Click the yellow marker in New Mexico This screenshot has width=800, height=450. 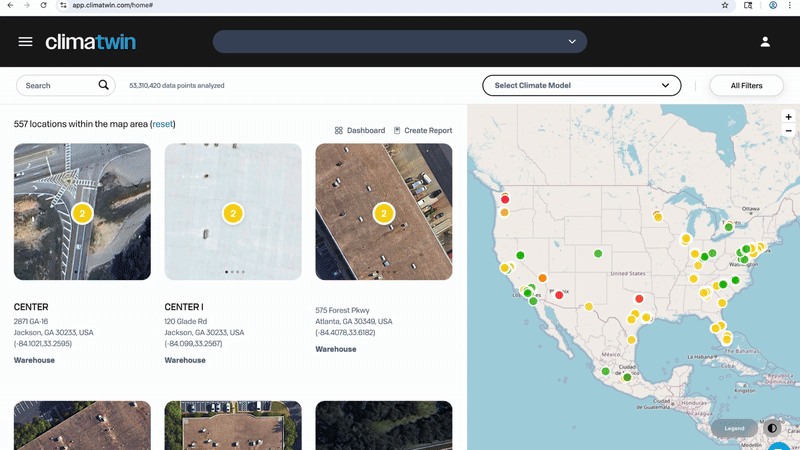pos(589,307)
